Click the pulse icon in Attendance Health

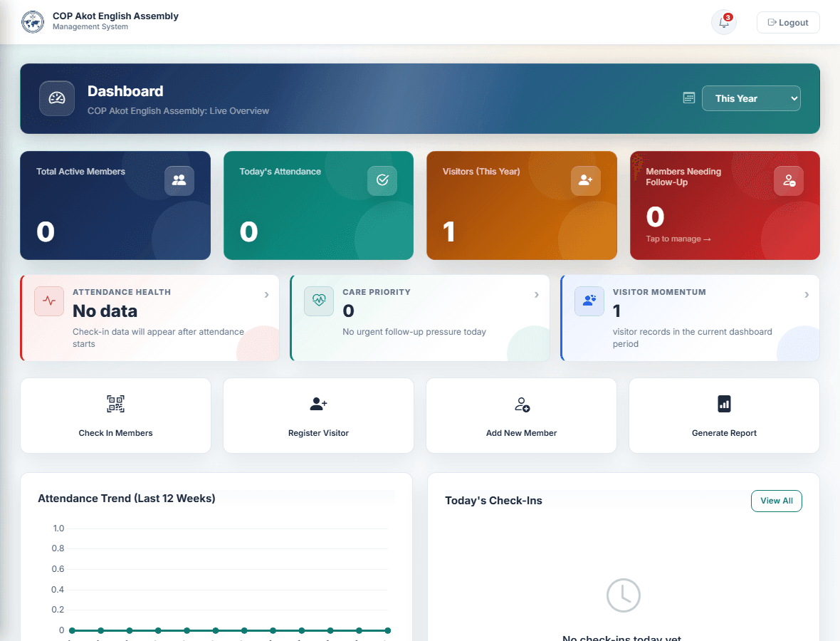pos(49,301)
